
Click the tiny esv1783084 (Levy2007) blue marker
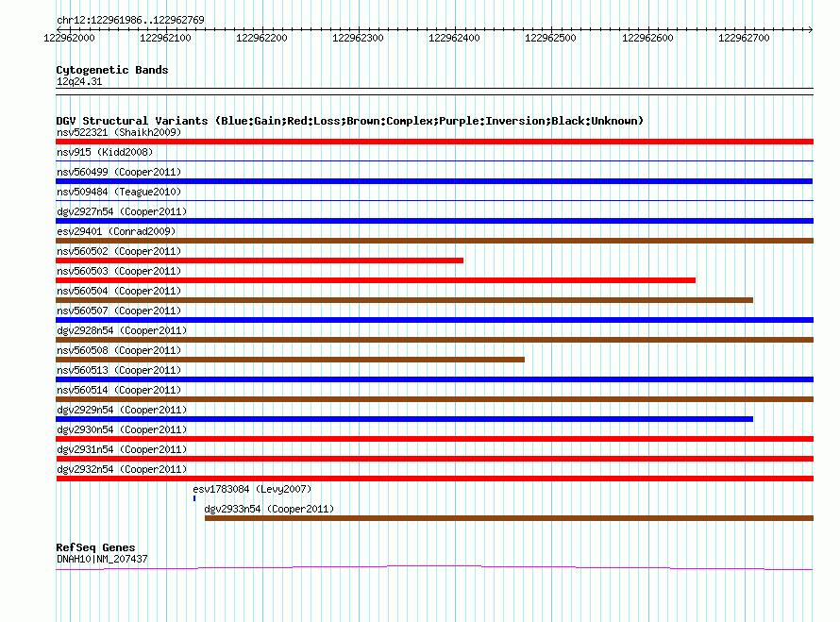[x=194, y=498]
